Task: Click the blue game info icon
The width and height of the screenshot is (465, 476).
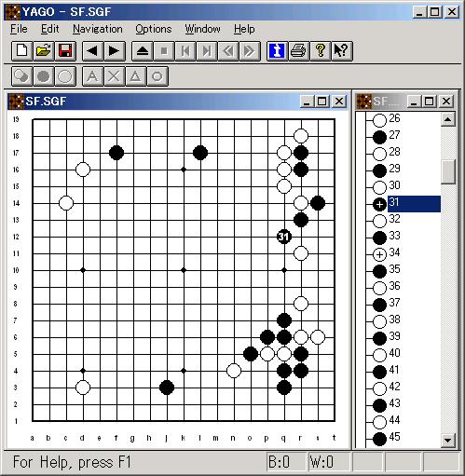Action: [277, 51]
